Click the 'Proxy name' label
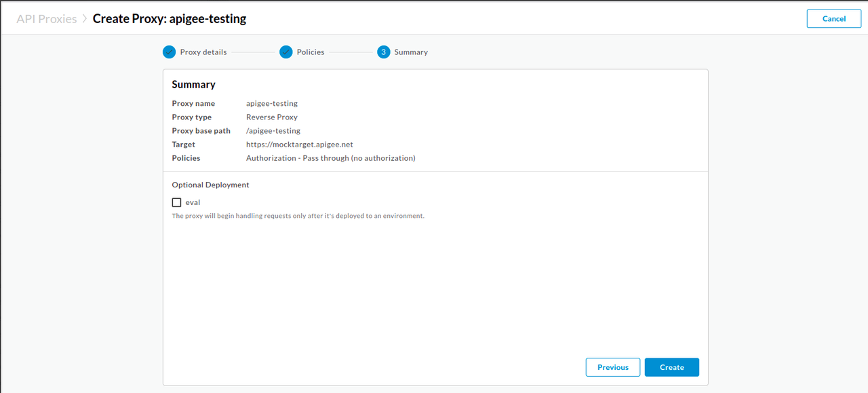Viewport: 868px width, 393px height. [193, 104]
